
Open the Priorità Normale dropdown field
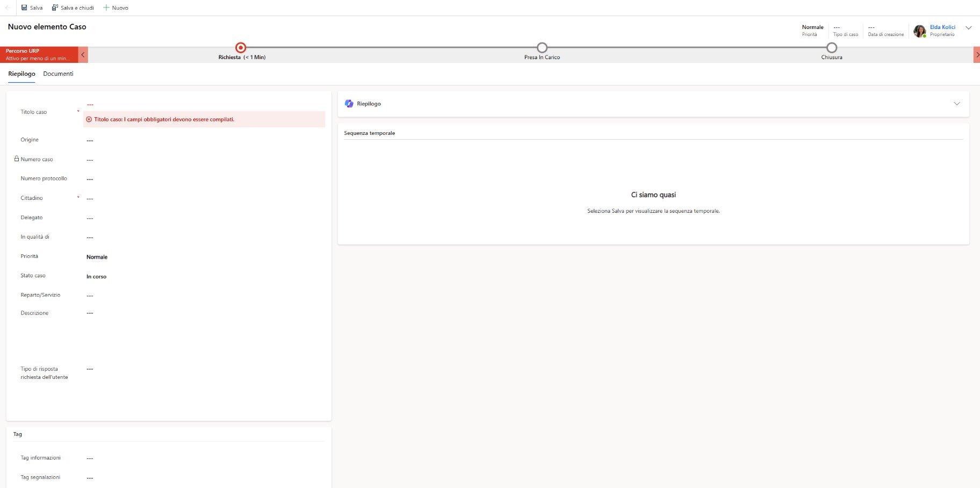pyautogui.click(x=204, y=257)
